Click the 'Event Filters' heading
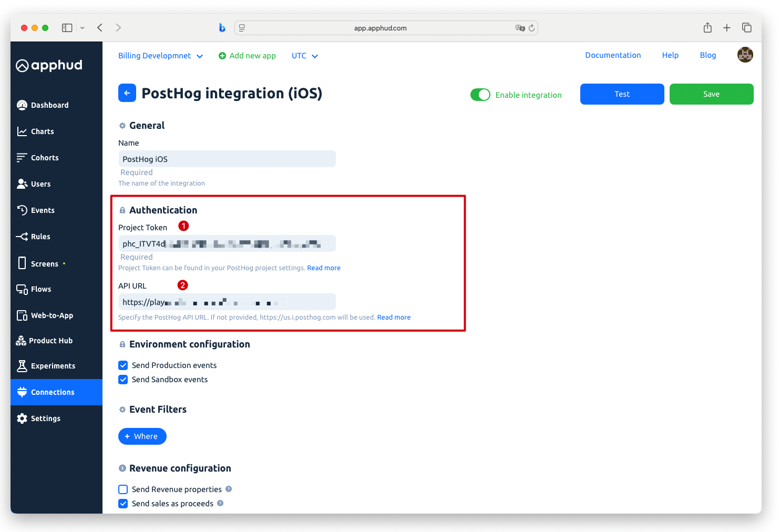780x532 pixels. click(x=158, y=410)
